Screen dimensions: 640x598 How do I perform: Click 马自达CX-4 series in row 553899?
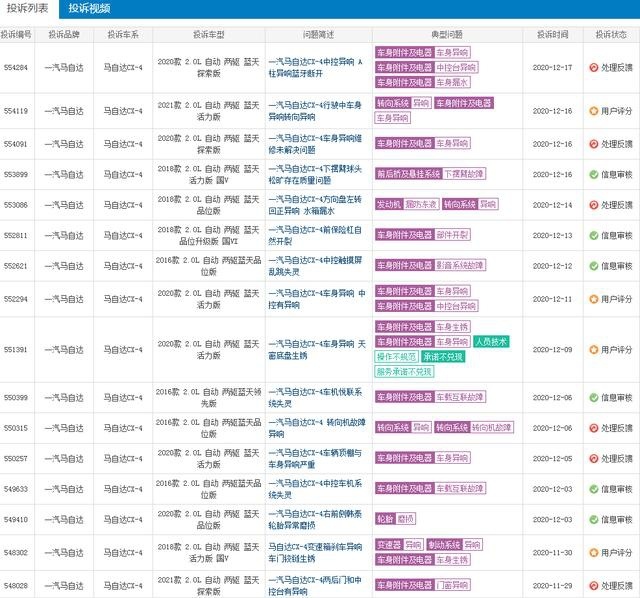123,175
